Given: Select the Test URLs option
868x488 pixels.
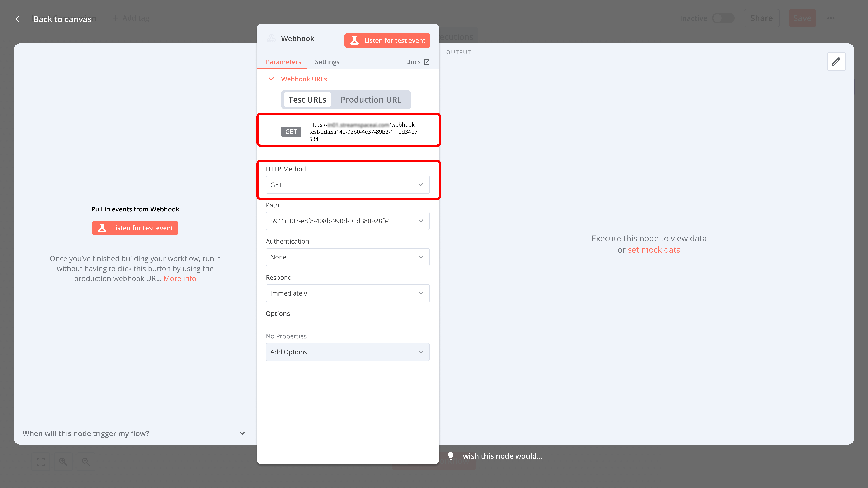Looking at the screenshot, I should click(x=307, y=99).
